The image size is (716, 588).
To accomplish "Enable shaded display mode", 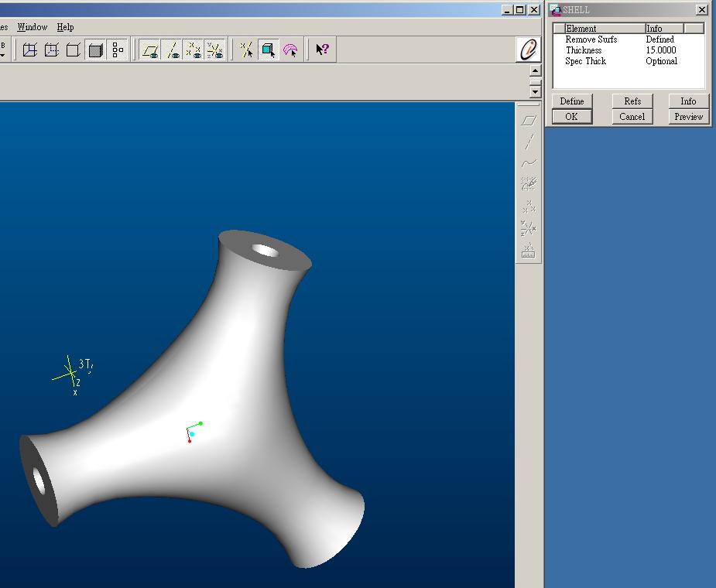I will point(95,50).
